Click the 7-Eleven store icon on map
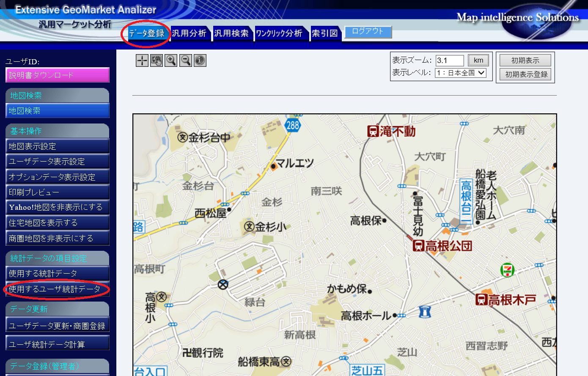The height and width of the screenshot is (376, 588). coord(507,270)
